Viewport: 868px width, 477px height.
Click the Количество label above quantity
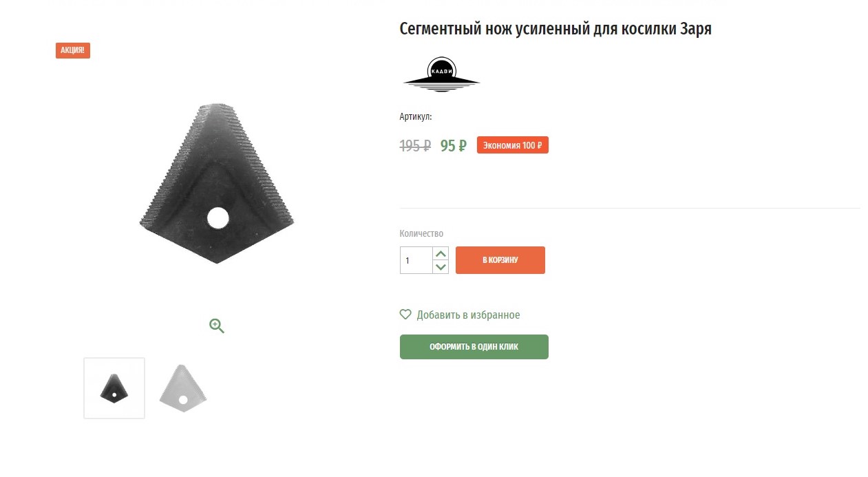(x=421, y=234)
